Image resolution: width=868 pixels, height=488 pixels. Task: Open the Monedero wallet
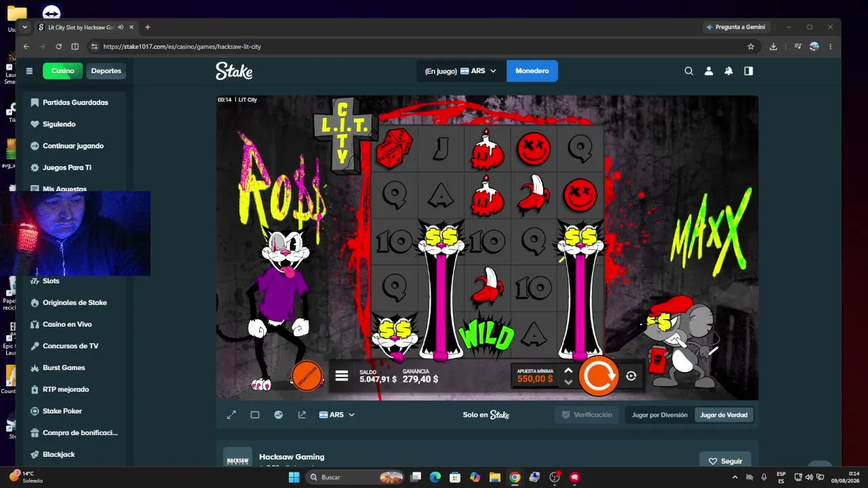(x=532, y=70)
